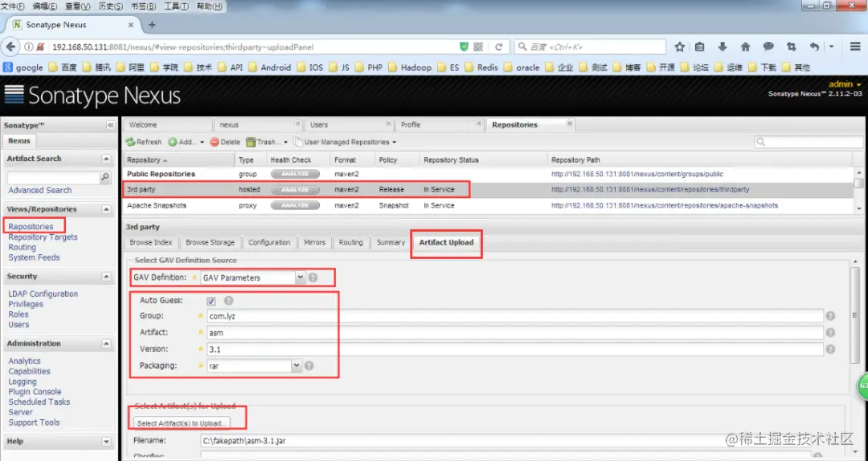
Task: Toggle the Auto Guess checkbox
Action: (211, 301)
